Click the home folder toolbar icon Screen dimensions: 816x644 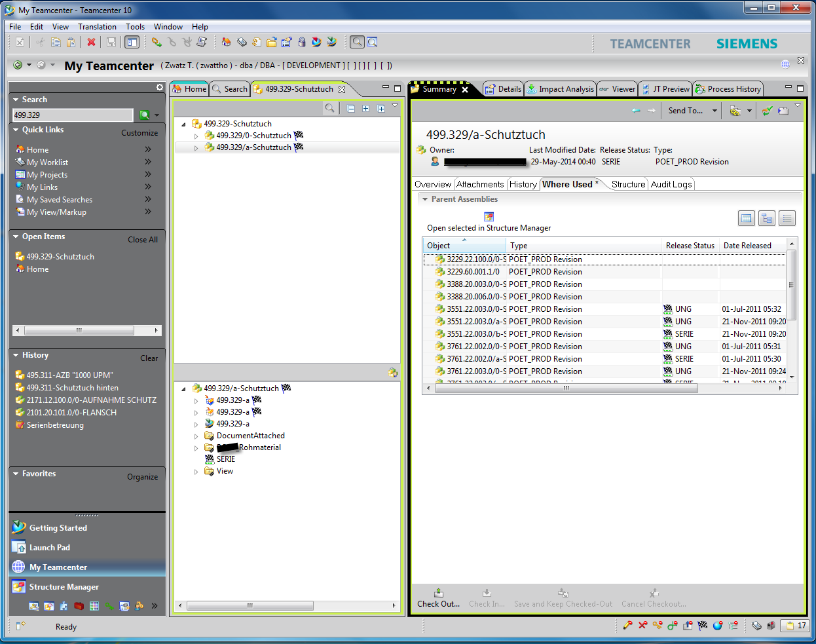[226, 42]
